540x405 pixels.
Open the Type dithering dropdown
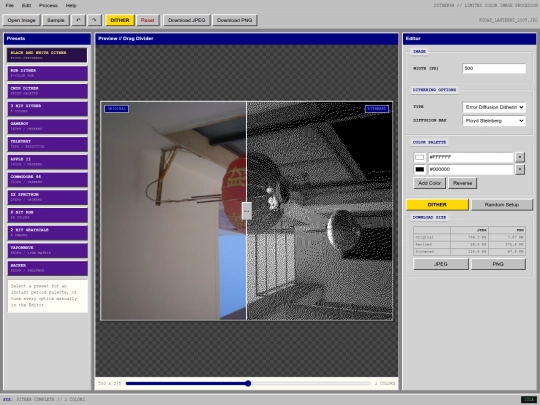494,107
